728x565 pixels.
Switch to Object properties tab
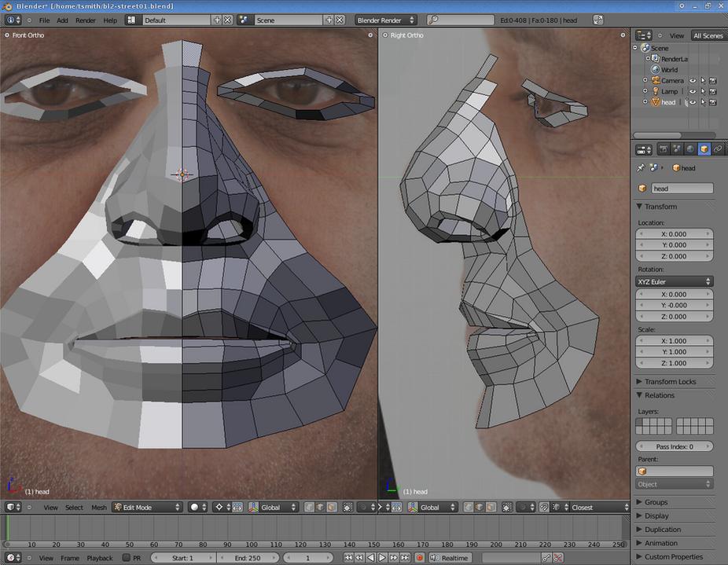(704, 149)
